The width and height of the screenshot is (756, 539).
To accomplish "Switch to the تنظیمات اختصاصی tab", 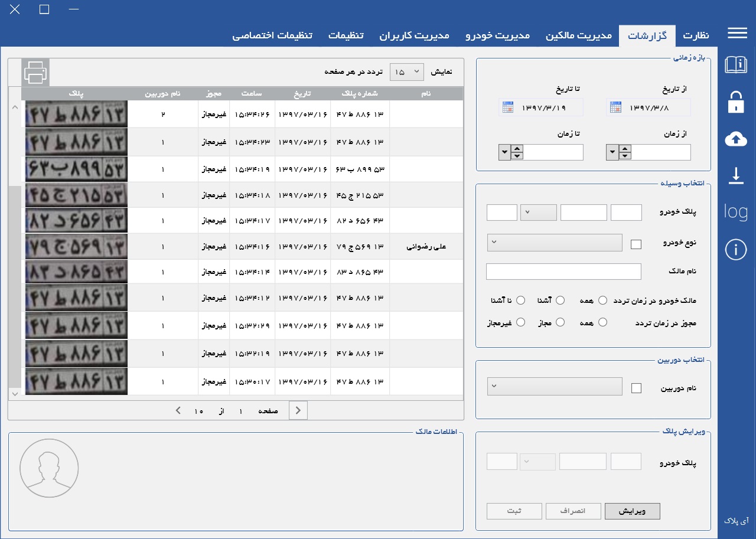I will [x=272, y=36].
